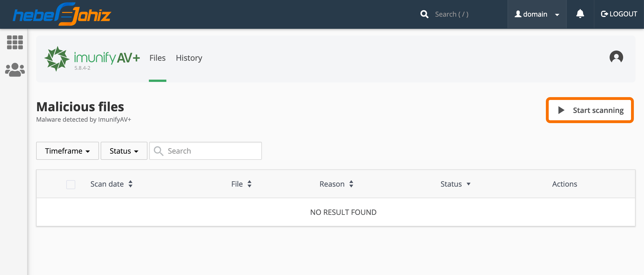Focus the malicious files Search input
This screenshot has height=275, width=644.
click(206, 151)
